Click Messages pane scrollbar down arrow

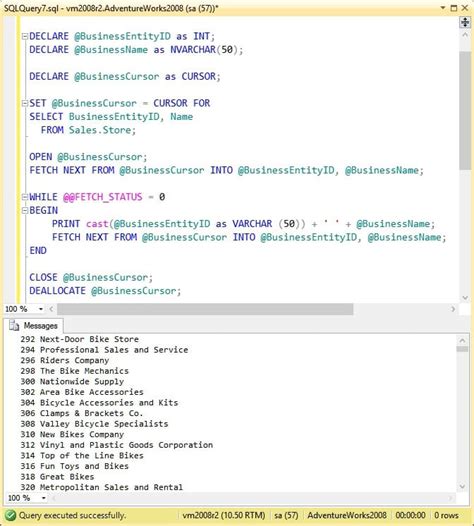(x=462, y=486)
